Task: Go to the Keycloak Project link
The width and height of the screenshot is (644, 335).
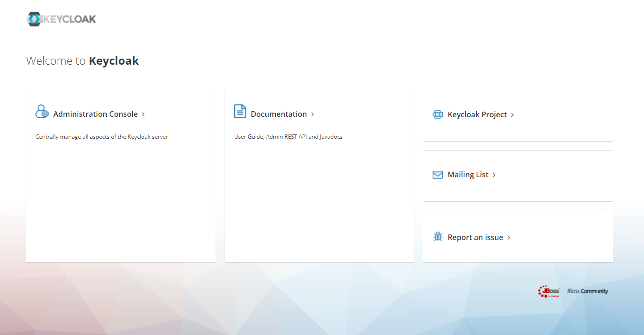Action: 477,114
